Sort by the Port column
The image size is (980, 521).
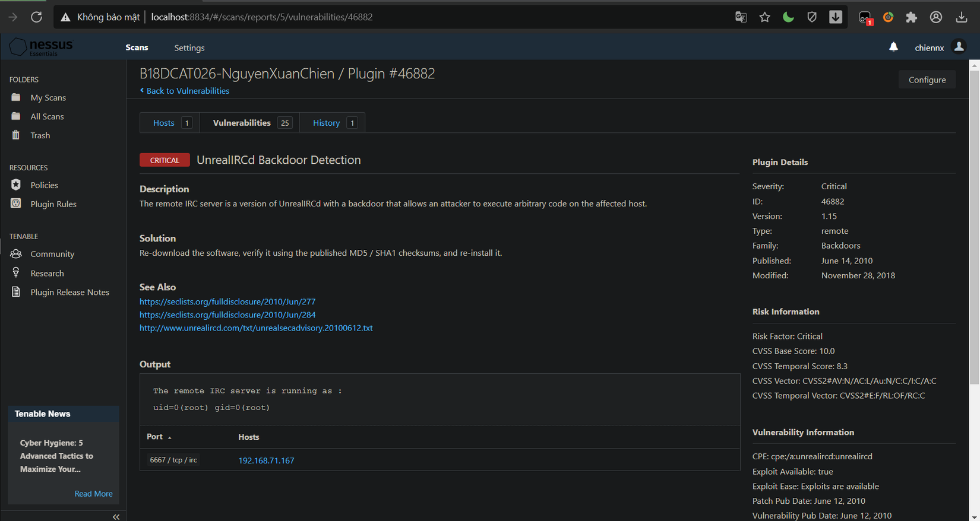tap(155, 437)
